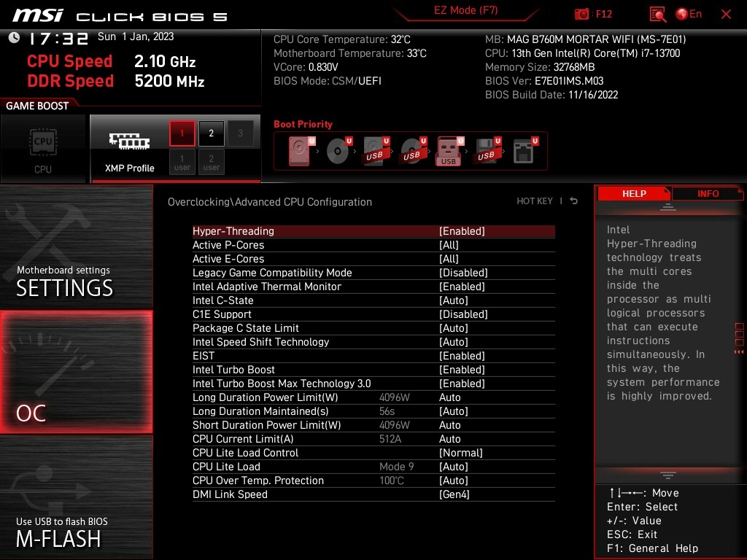
Task: Click the GAME BOOST label
Action: [x=37, y=106]
